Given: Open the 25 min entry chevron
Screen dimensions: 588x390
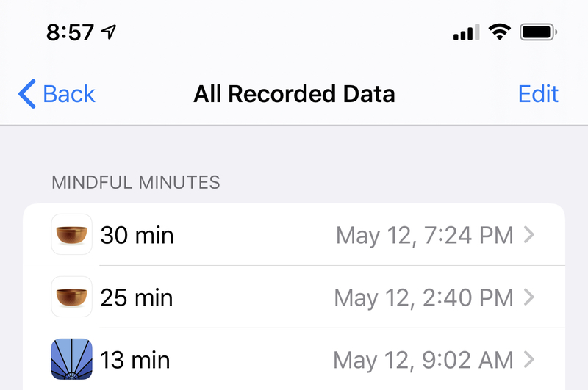Looking at the screenshot, I should [x=528, y=297].
